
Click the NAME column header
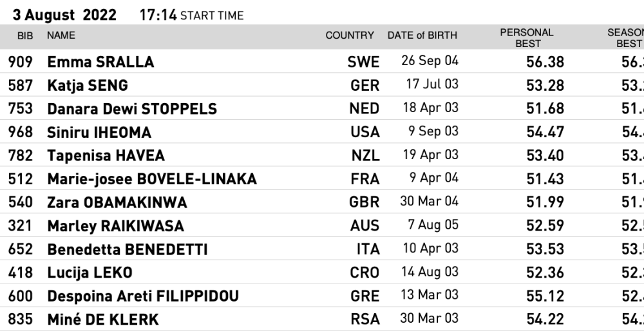tap(61, 35)
